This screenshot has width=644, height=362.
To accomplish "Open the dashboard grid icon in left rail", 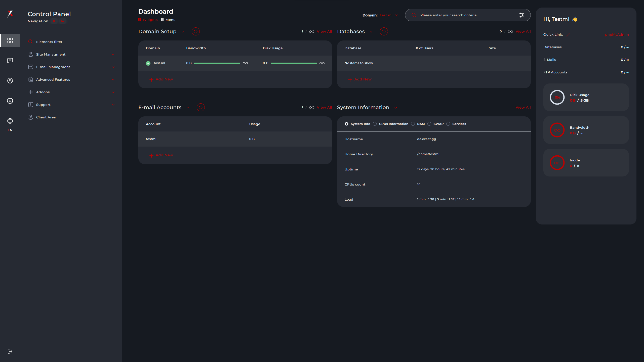I will click(10, 40).
